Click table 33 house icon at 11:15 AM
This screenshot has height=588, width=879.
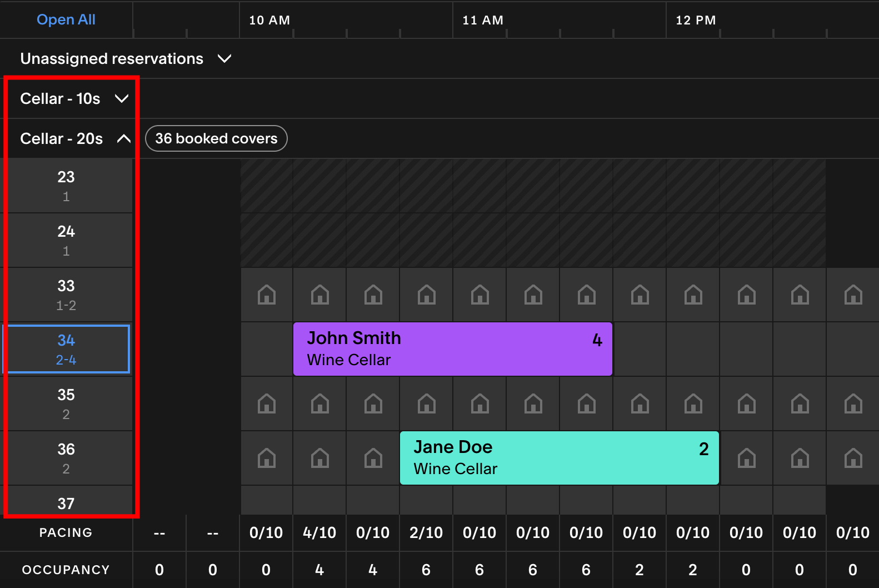tap(533, 295)
